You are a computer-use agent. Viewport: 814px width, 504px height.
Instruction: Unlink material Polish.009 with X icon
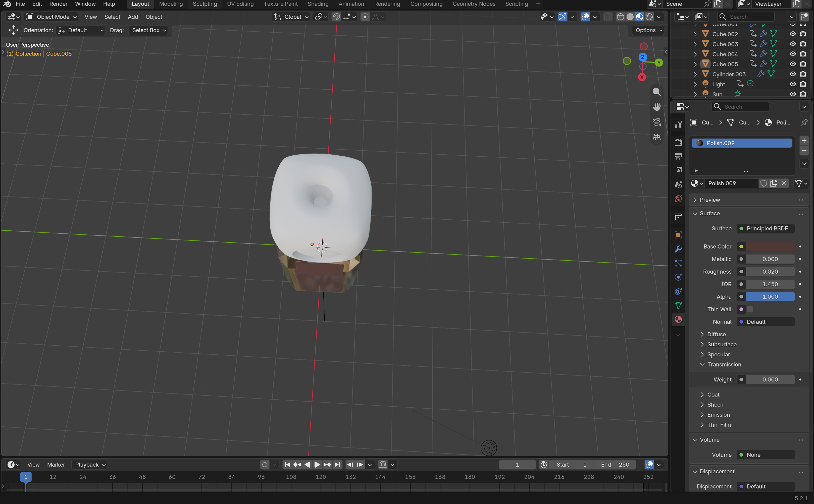[x=784, y=183]
